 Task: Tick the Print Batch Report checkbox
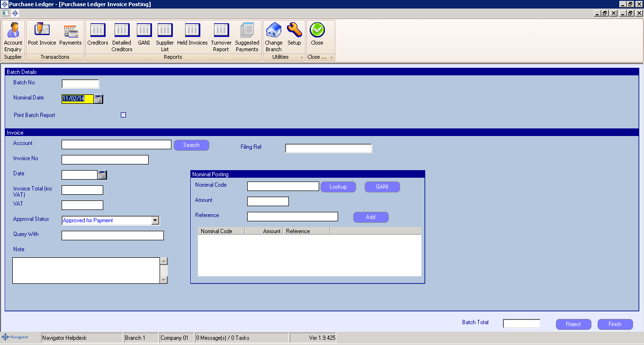(124, 115)
